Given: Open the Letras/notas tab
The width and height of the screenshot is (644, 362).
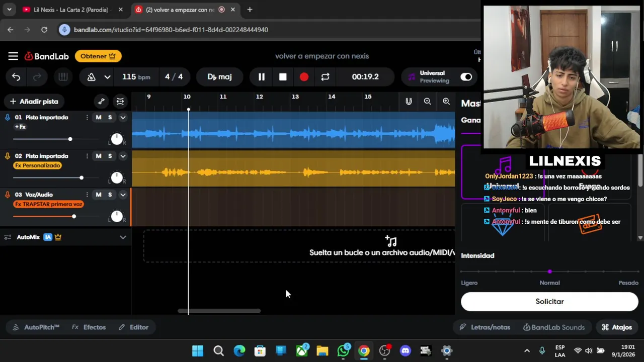Looking at the screenshot, I should [485, 327].
